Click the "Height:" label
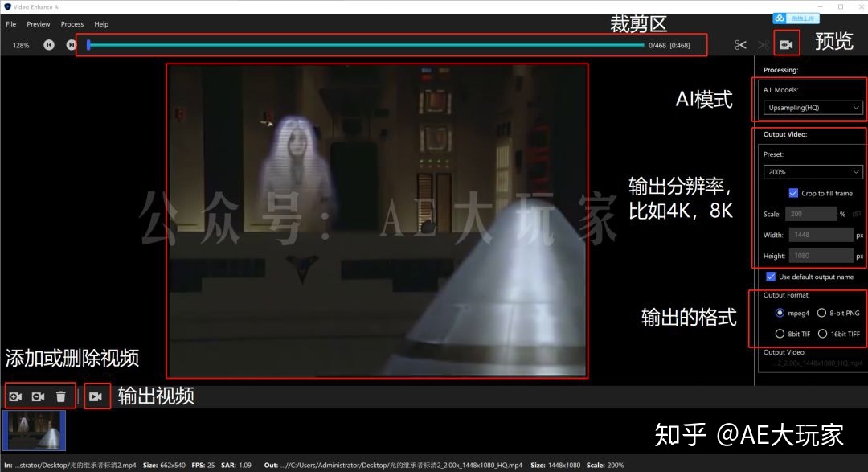868x472 pixels. pyautogui.click(x=775, y=256)
